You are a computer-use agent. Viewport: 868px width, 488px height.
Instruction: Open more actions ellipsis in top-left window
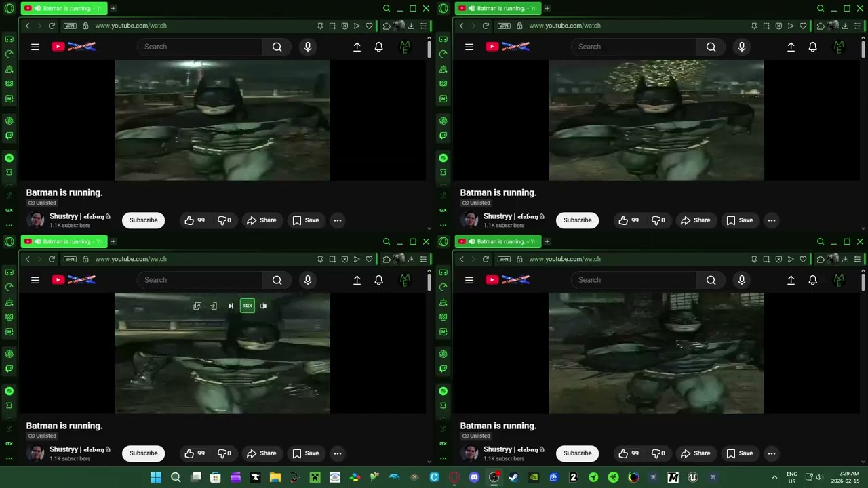click(338, 220)
